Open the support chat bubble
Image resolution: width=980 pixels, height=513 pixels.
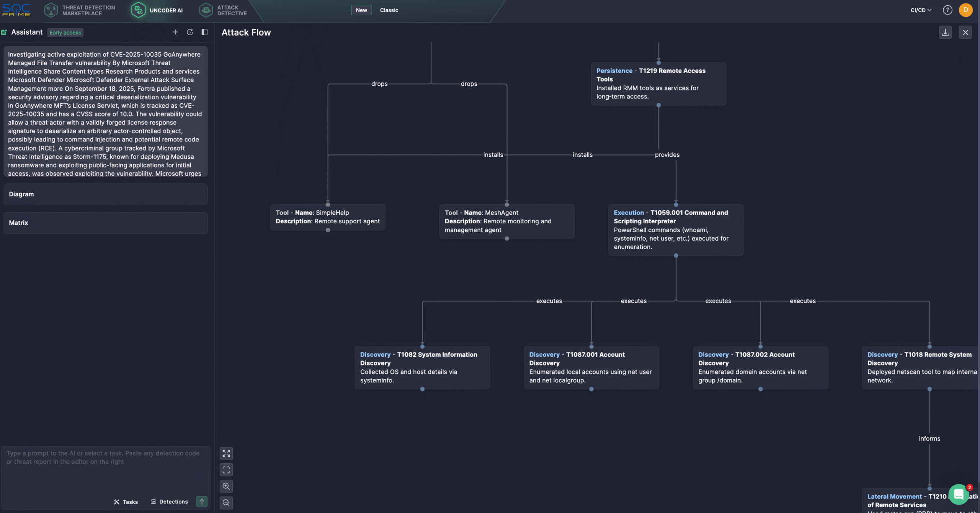click(x=959, y=495)
